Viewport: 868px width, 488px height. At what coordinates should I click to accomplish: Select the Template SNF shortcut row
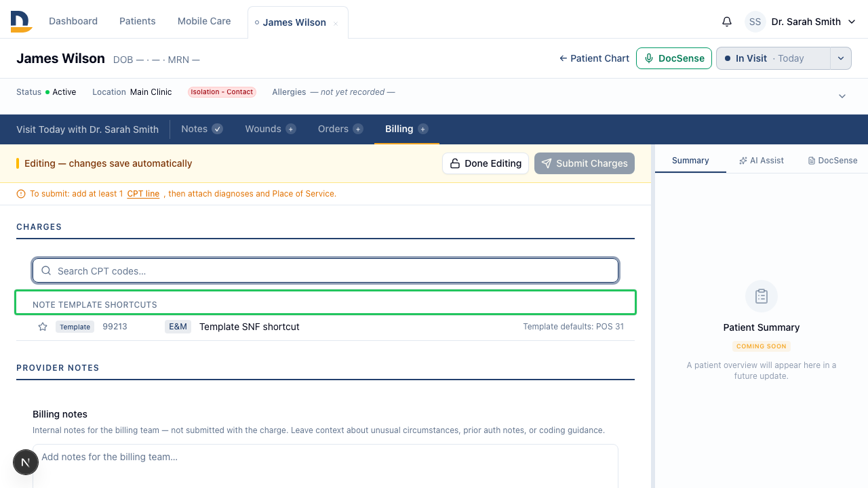coord(325,327)
